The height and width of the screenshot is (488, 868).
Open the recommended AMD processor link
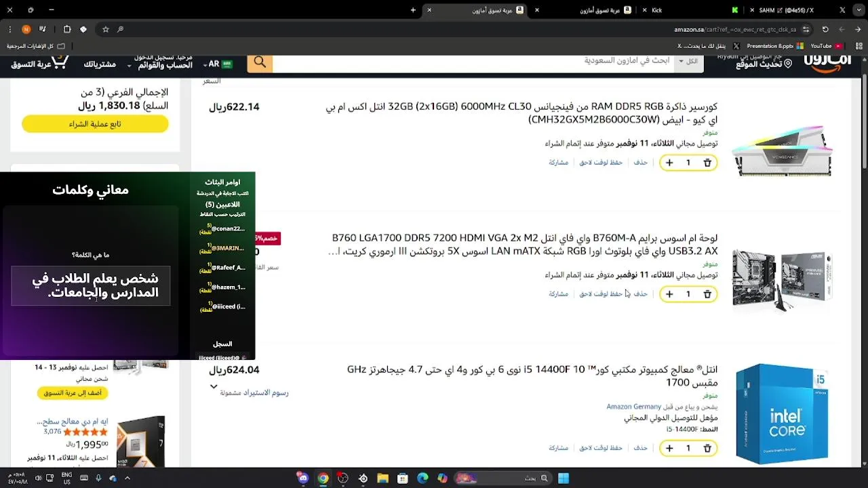(72, 422)
